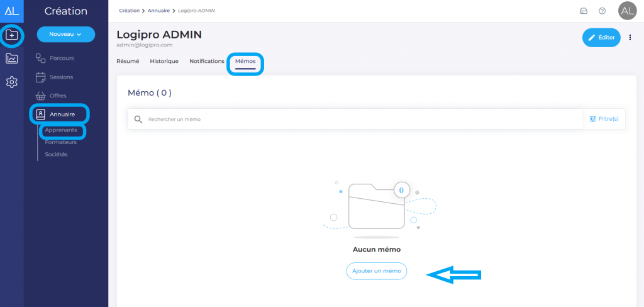
Task: Click the Sessions calendar icon
Action: 40,77
